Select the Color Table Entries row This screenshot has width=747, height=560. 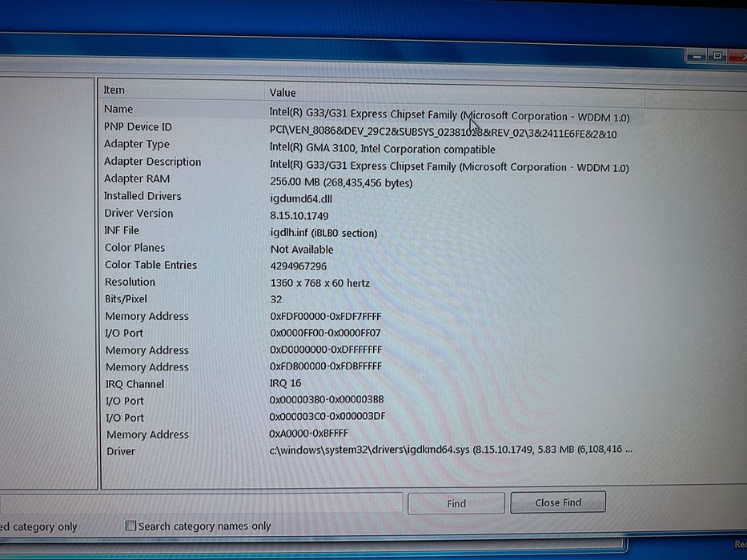[x=371, y=266]
